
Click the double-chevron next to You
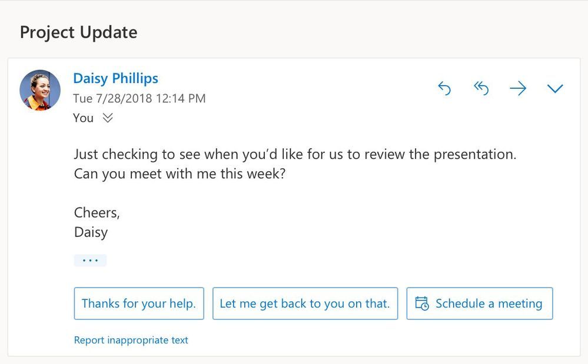[107, 118]
